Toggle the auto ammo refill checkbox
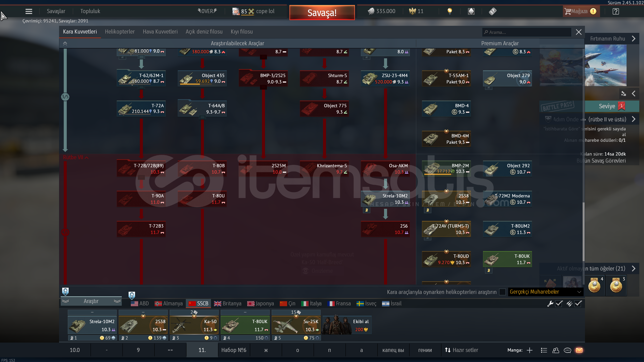Screen dimensions: 644x362 click(578, 304)
